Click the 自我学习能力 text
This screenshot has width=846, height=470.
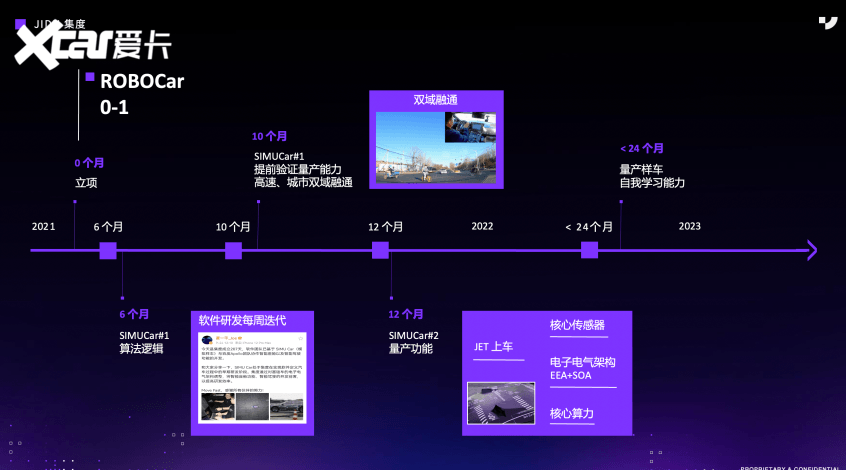click(x=652, y=183)
